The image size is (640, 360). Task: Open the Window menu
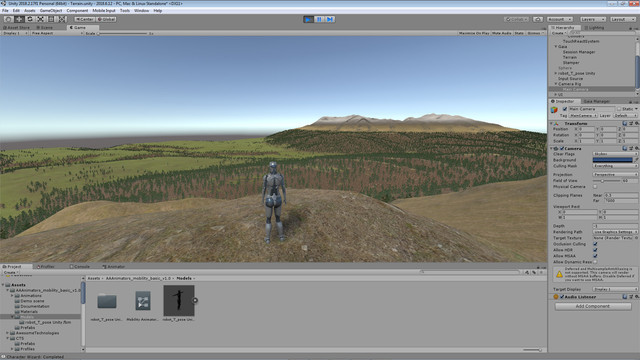point(142,11)
